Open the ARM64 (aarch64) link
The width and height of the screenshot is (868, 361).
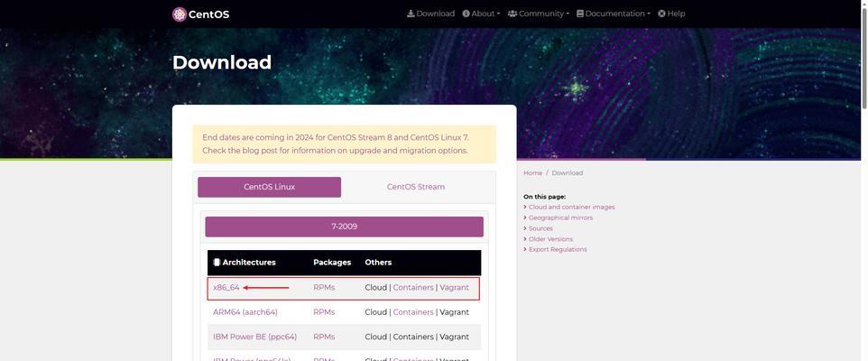click(x=245, y=312)
